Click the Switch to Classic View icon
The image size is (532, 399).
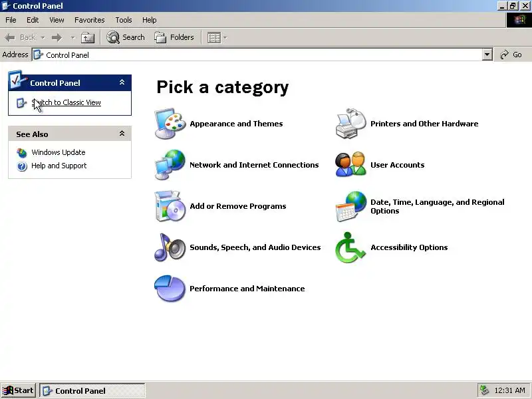(x=21, y=103)
